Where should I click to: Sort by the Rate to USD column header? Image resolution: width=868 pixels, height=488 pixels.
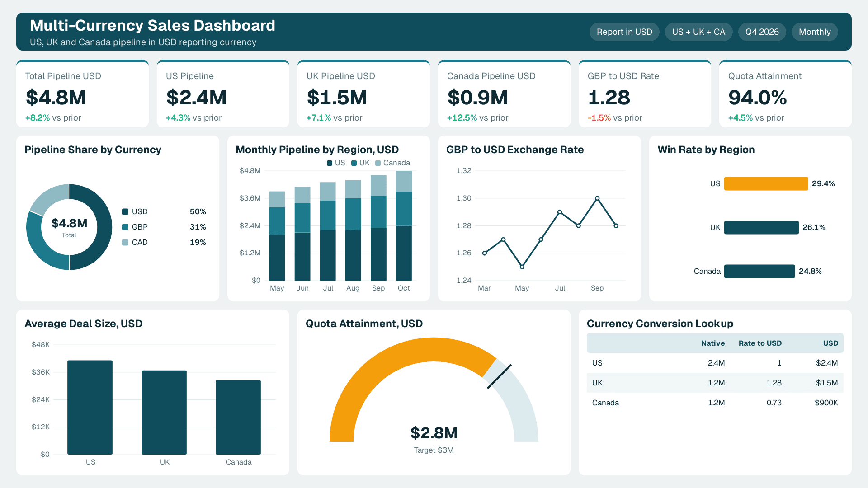pos(760,343)
